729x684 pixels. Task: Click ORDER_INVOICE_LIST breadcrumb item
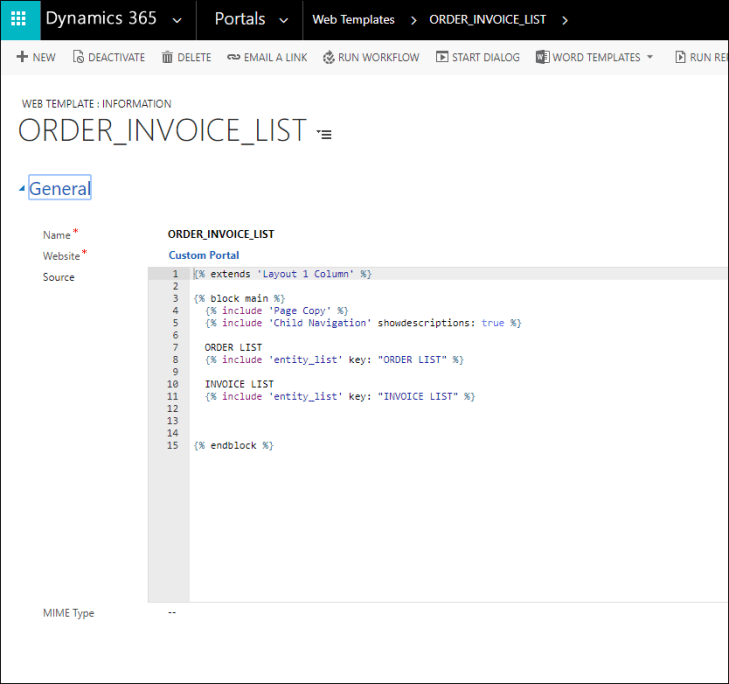[487, 20]
